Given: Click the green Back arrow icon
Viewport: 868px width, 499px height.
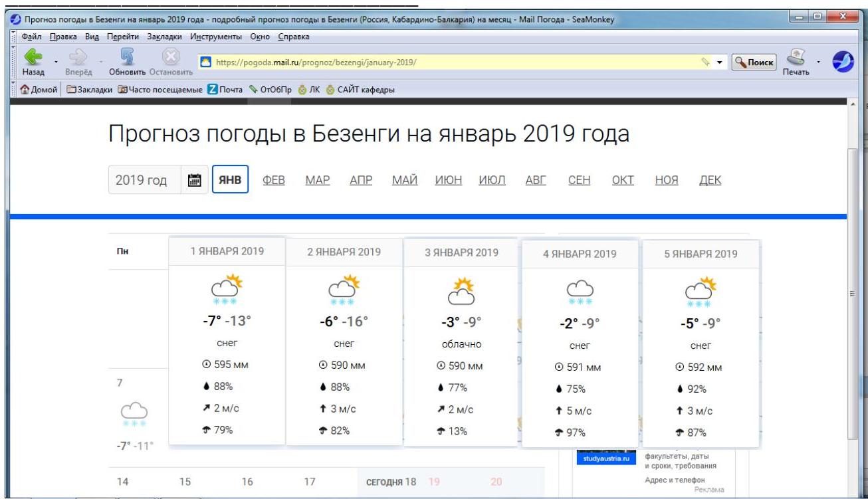Looking at the screenshot, I should [31, 58].
